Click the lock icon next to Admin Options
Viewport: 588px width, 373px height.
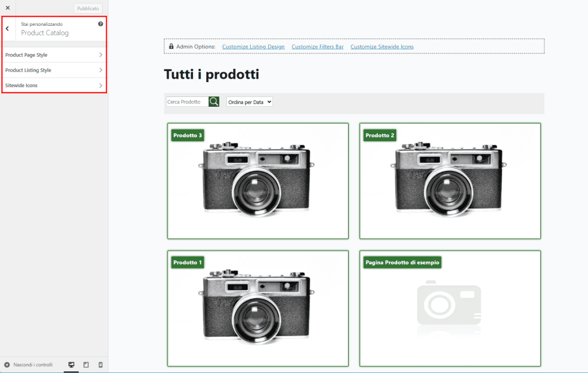[171, 46]
